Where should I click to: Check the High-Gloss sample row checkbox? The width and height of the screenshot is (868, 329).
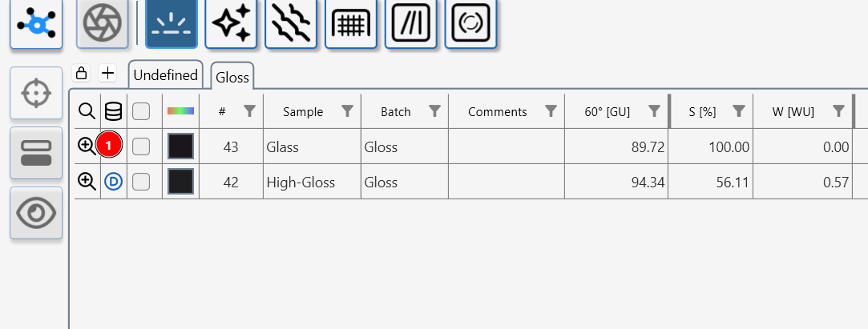click(141, 182)
